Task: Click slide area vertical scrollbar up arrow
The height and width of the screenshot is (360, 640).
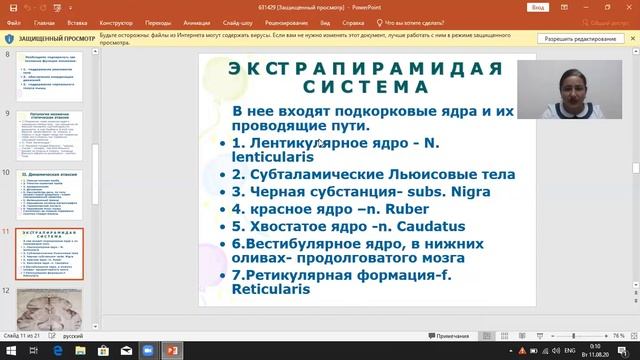Action: (x=636, y=51)
